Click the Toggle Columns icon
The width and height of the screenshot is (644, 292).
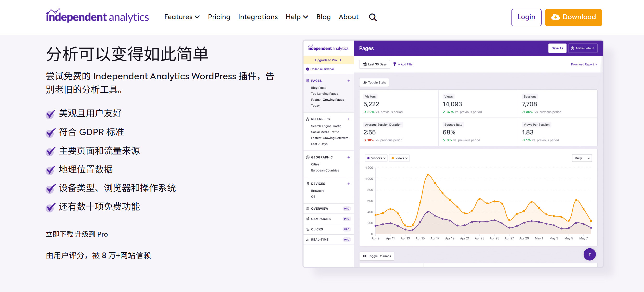pyautogui.click(x=365, y=256)
